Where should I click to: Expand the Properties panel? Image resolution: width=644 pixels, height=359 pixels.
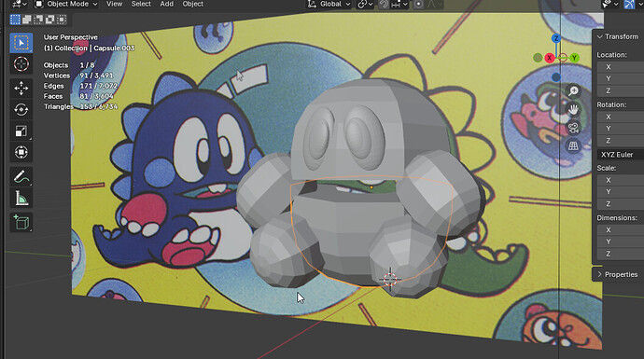pos(618,274)
